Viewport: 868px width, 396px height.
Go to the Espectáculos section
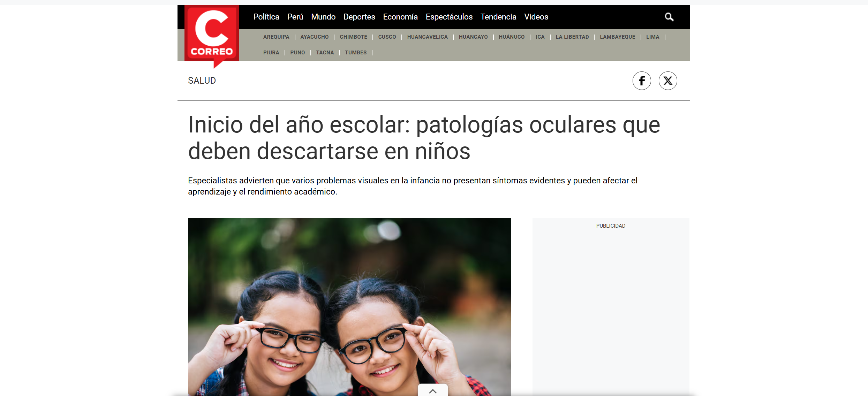click(449, 17)
